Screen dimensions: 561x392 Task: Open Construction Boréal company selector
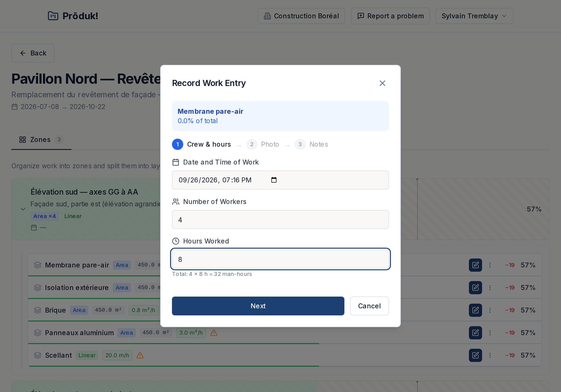point(301,16)
